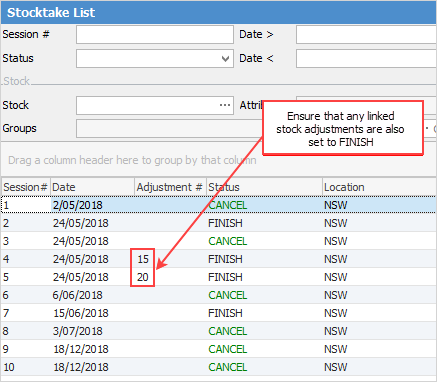Click CANCEL status of session 10
Image resolution: width=437 pixels, height=382 pixels.
(228, 367)
